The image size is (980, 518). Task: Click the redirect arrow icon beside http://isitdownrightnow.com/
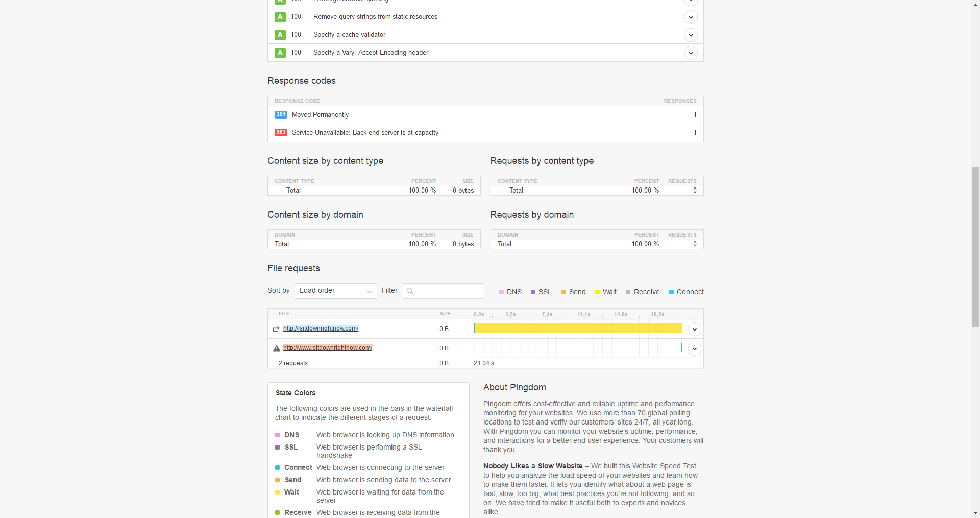pos(276,329)
